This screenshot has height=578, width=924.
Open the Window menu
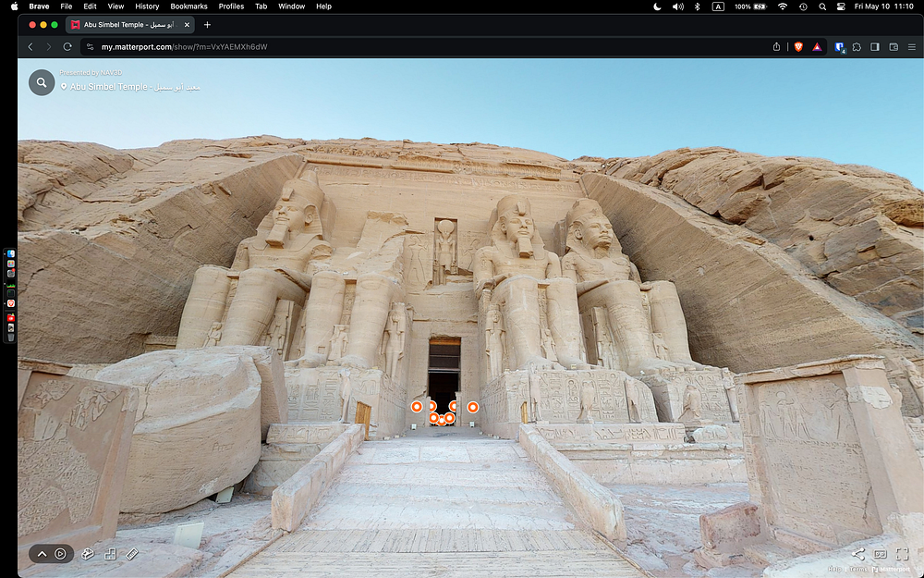[291, 6]
